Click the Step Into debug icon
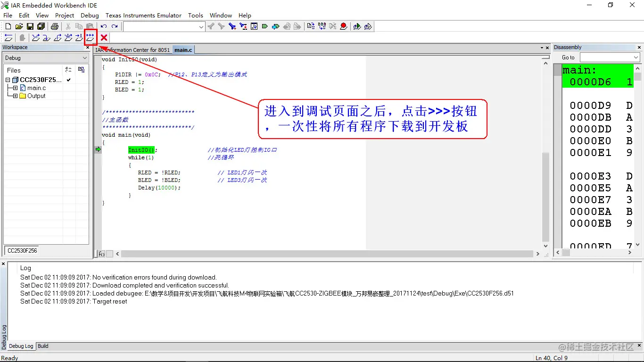 coord(46,38)
